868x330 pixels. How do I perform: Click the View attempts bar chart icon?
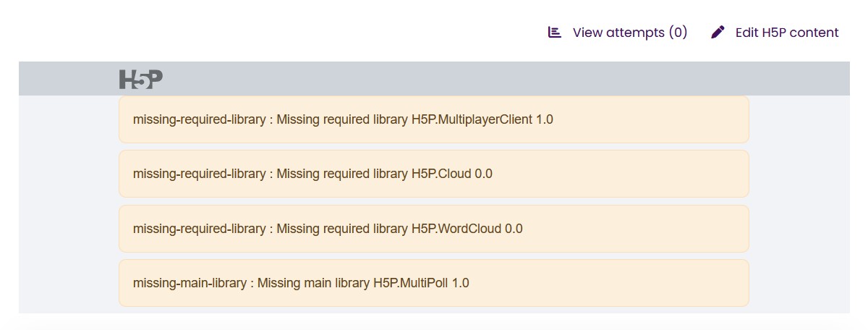coord(555,33)
